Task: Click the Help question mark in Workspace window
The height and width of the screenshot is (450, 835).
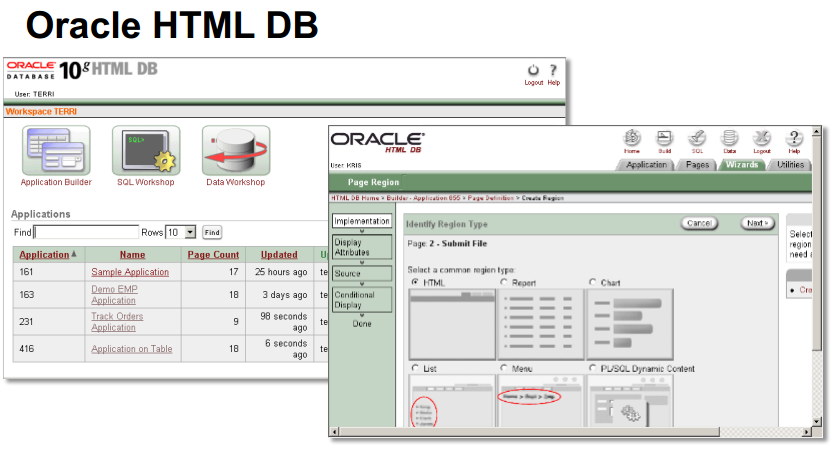Action: pos(553,70)
